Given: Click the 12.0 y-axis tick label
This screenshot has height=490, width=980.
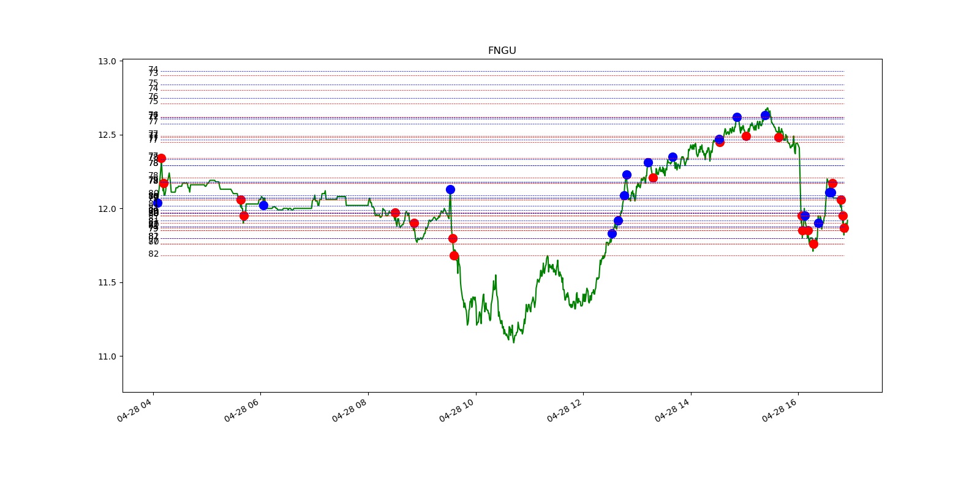Looking at the screenshot, I should coord(107,209).
